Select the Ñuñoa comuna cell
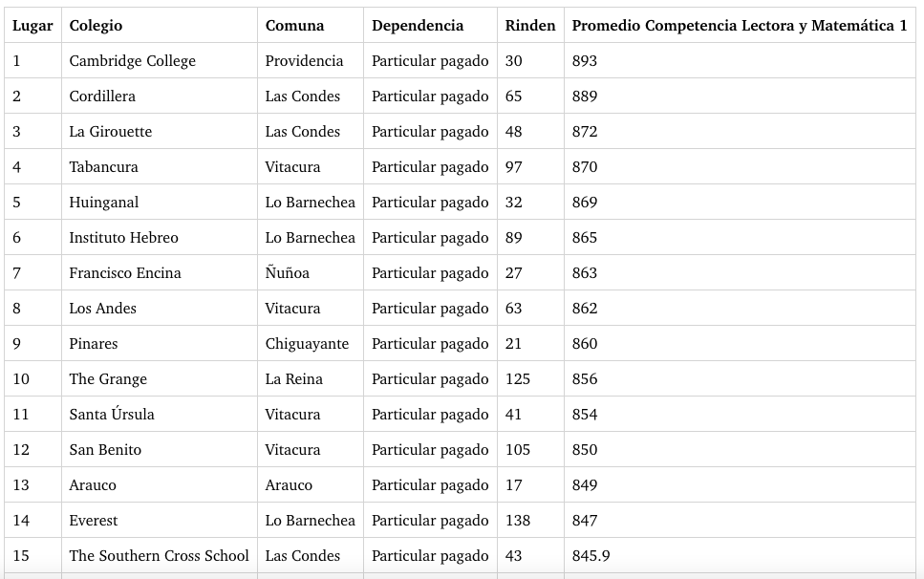Image resolution: width=924 pixels, height=579 pixels. tap(287, 273)
